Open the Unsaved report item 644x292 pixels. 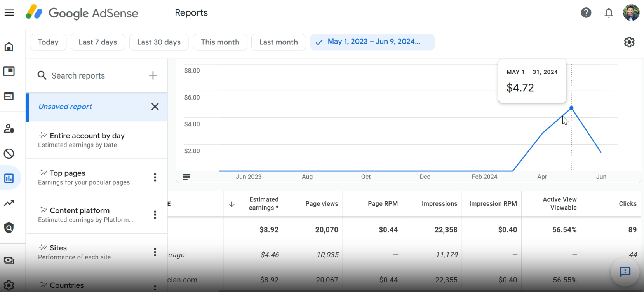pyautogui.click(x=97, y=107)
